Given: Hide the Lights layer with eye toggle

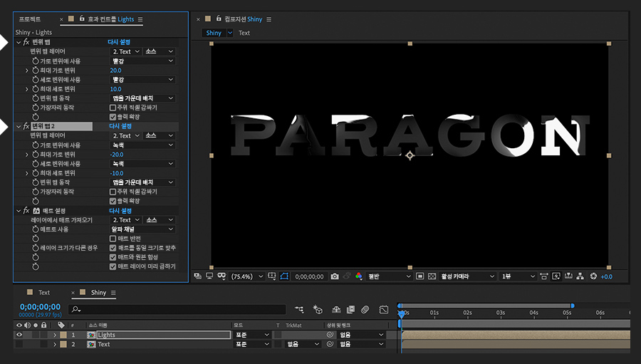Looking at the screenshot, I should click(x=19, y=335).
